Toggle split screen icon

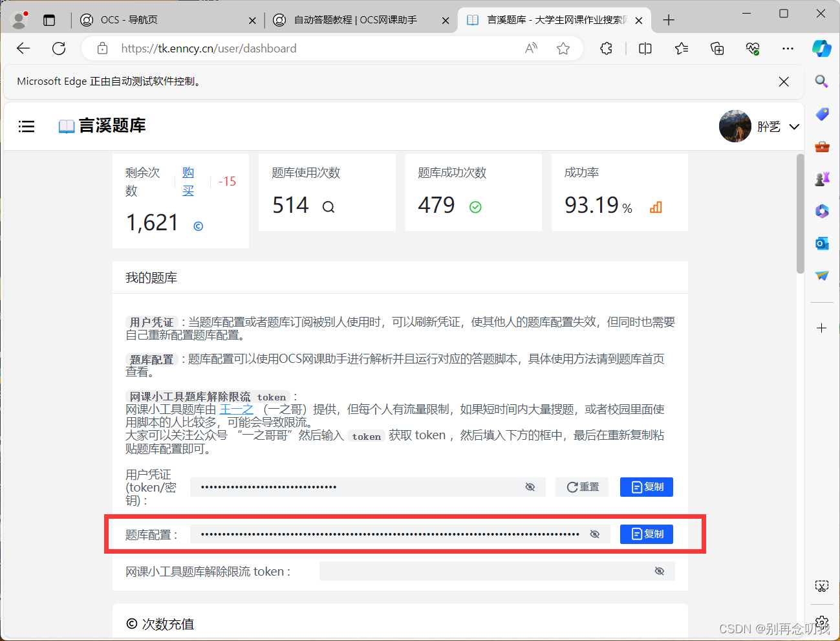[645, 49]
